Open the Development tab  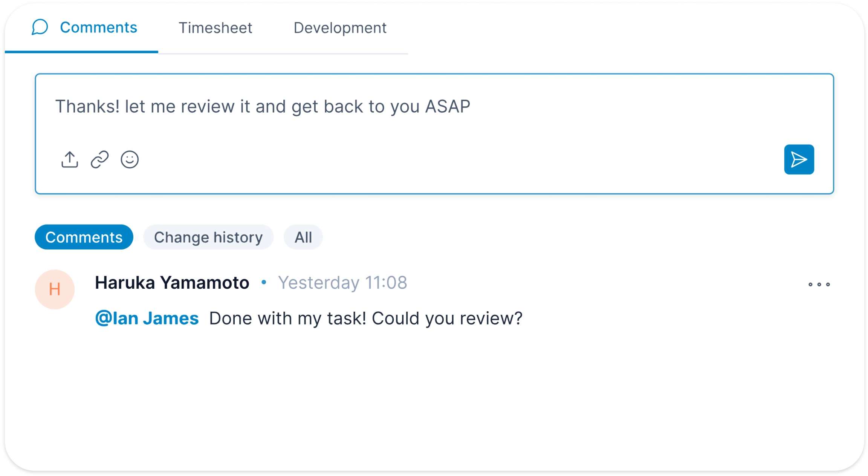339,28
